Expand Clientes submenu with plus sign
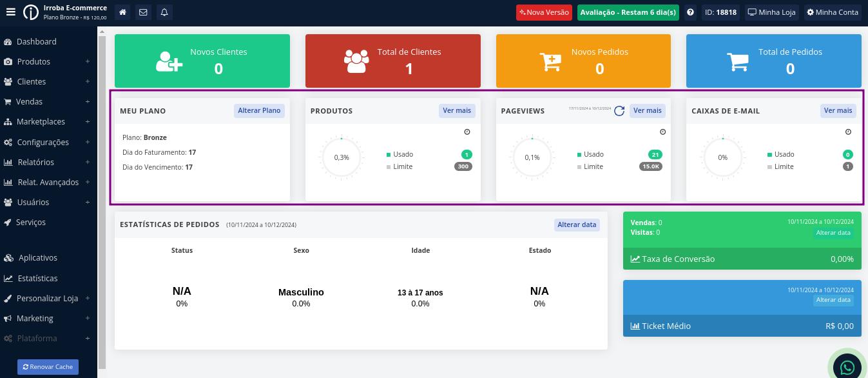Viewport: 868px width, 378px height. click(x=88, y=82)
